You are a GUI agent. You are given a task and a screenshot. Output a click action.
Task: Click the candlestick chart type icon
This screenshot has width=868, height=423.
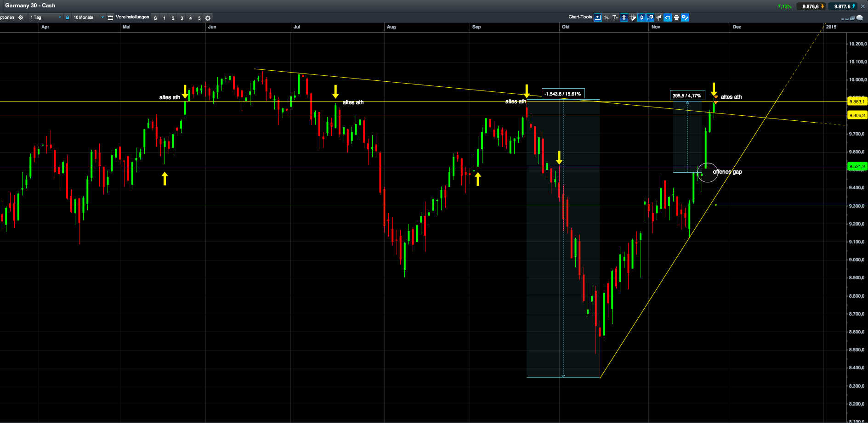641,17
